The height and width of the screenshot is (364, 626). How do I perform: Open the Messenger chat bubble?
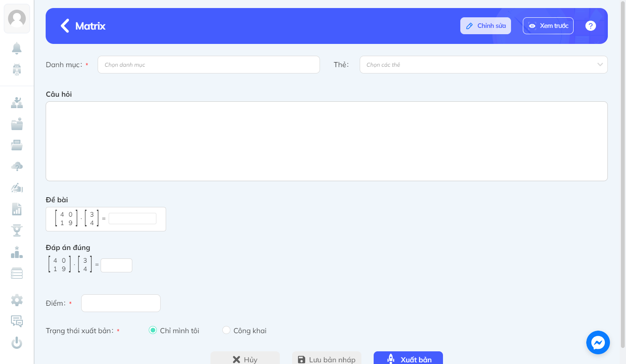[598, 342]
